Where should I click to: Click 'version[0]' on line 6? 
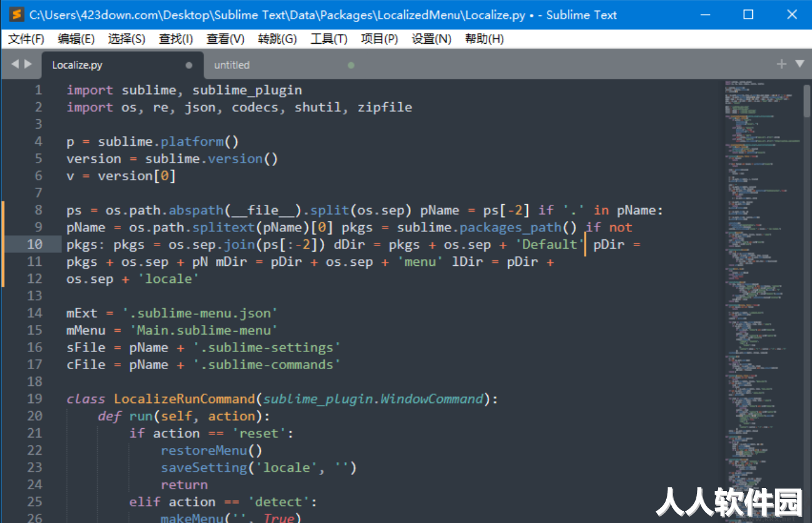(137, 176)
